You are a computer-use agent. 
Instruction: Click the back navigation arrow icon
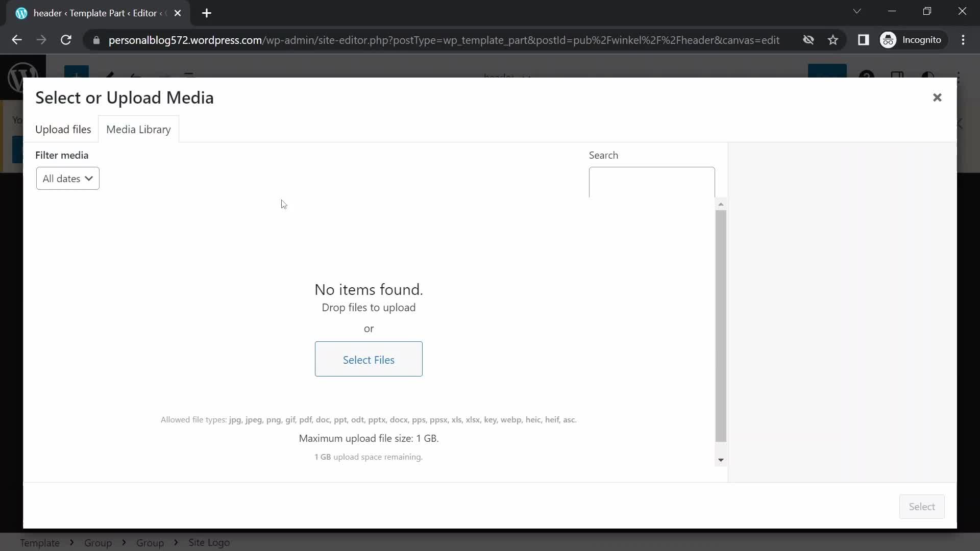tap(17, 40)
